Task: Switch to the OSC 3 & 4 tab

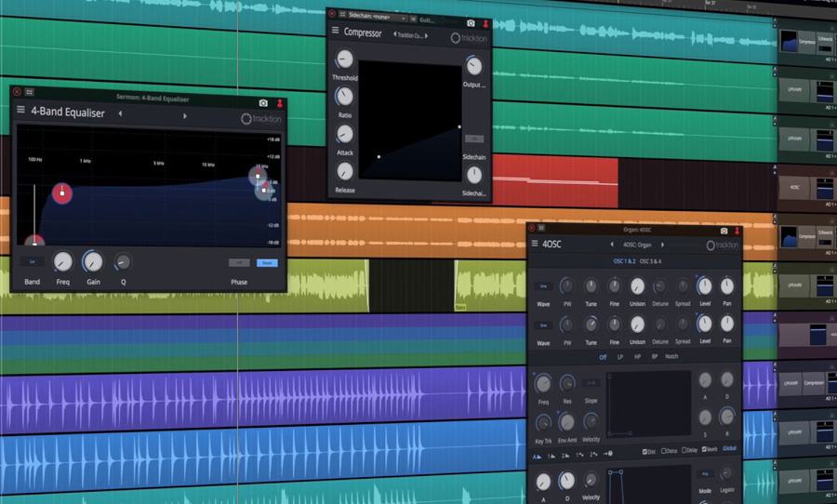Action: (x=650, y=261)
